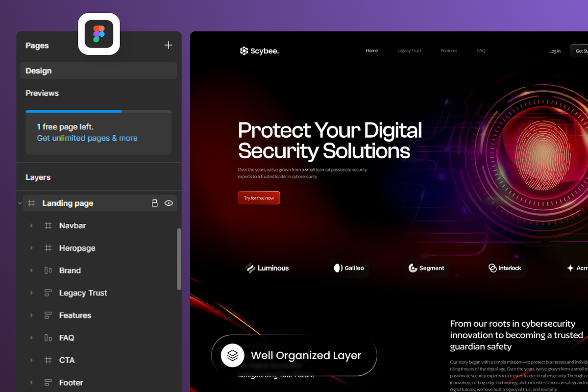588x392 pixels.
Task: Expand the Features layer
Action: (31, 315)
